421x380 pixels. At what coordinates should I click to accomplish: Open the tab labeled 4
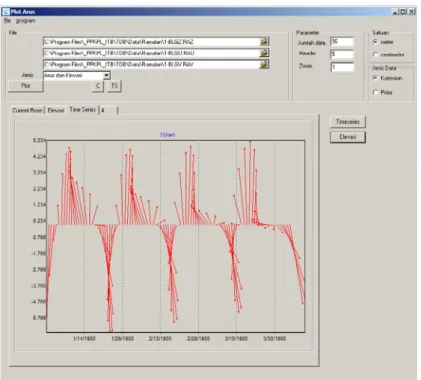[109, 110]
